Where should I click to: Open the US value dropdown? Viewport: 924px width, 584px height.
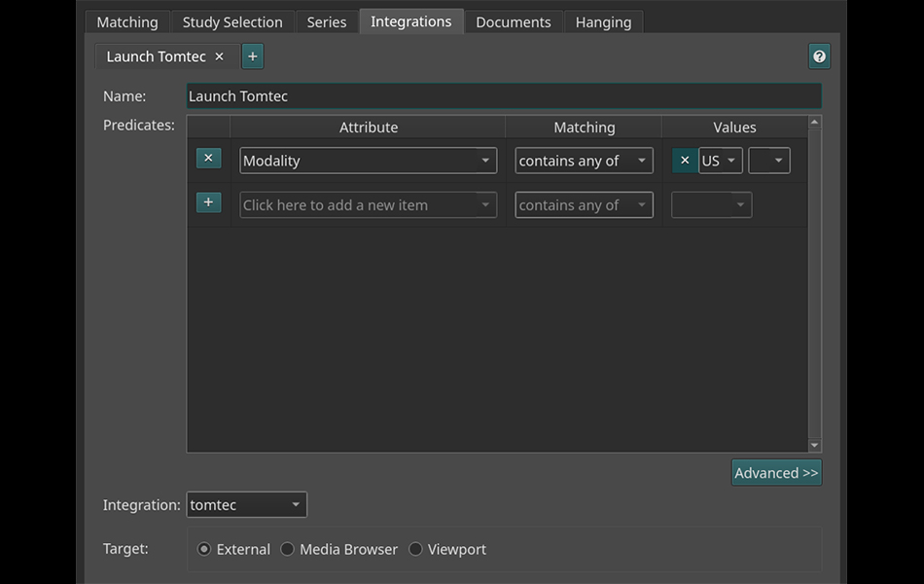tap(720, 161)
